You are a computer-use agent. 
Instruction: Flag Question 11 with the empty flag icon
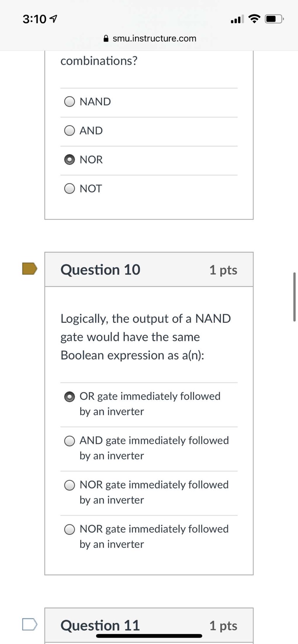tap(29, 625)
